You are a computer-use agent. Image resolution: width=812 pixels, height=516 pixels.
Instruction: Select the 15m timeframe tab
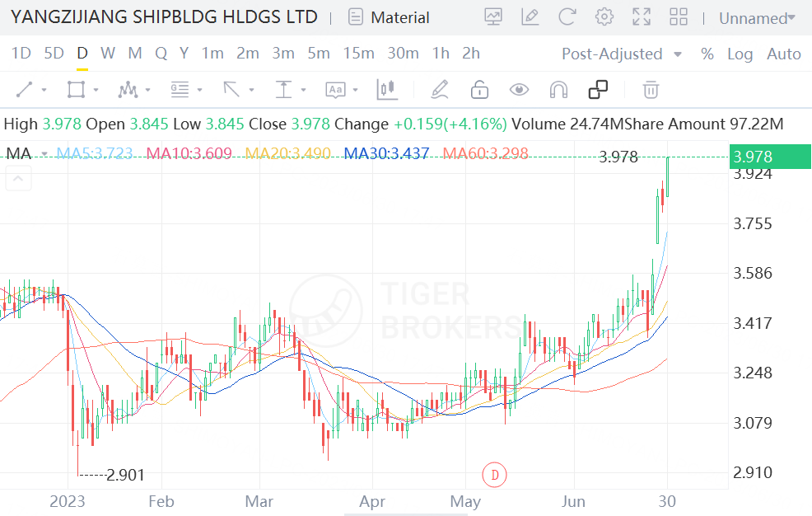pyautogui.click(x=358, y=53)
